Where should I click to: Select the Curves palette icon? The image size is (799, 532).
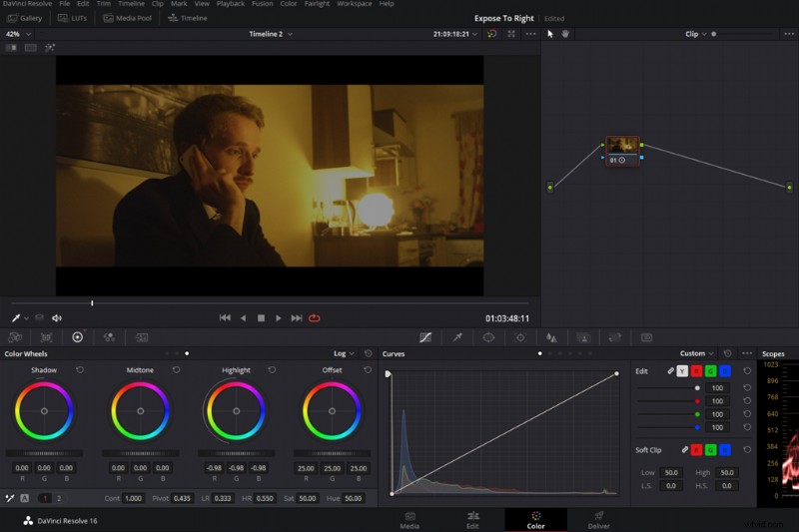425,337
